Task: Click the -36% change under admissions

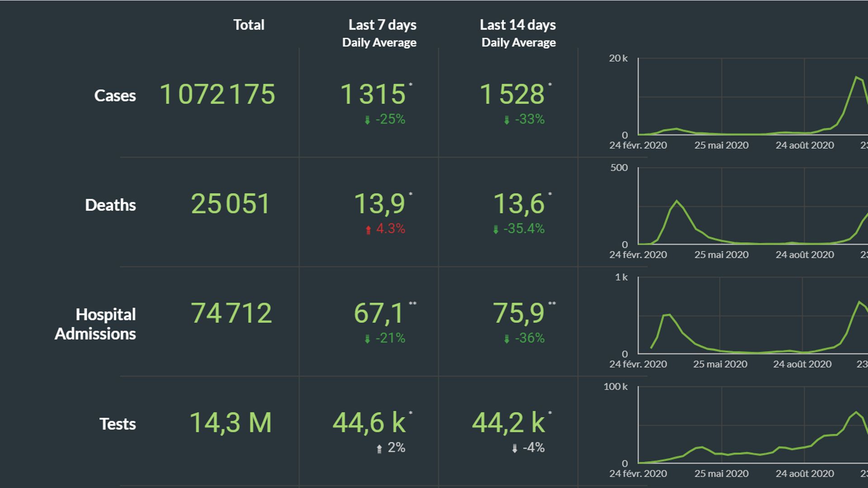Action: (530, 338)
